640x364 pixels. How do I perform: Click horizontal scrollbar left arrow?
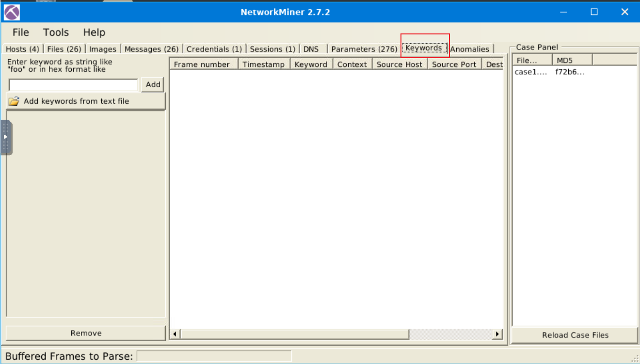coord(176,334)
